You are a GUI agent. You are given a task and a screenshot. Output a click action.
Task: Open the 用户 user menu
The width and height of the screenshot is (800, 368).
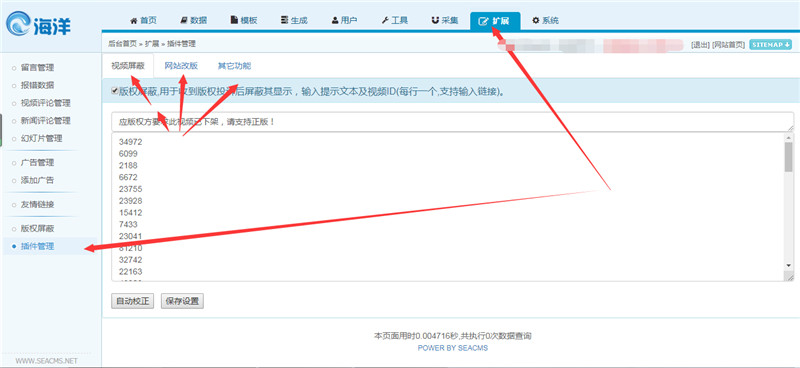(344, 20)
